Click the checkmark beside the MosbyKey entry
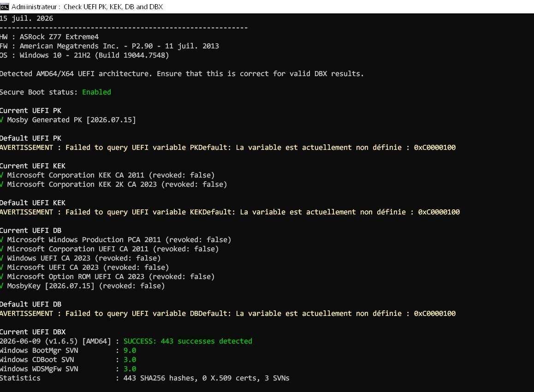 coord(1,286)
